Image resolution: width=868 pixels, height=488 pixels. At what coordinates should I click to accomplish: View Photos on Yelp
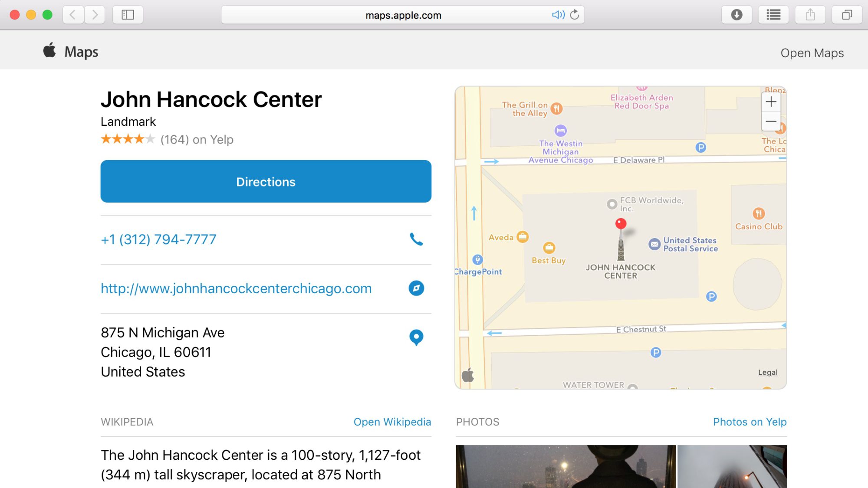[x=750, y=422]
